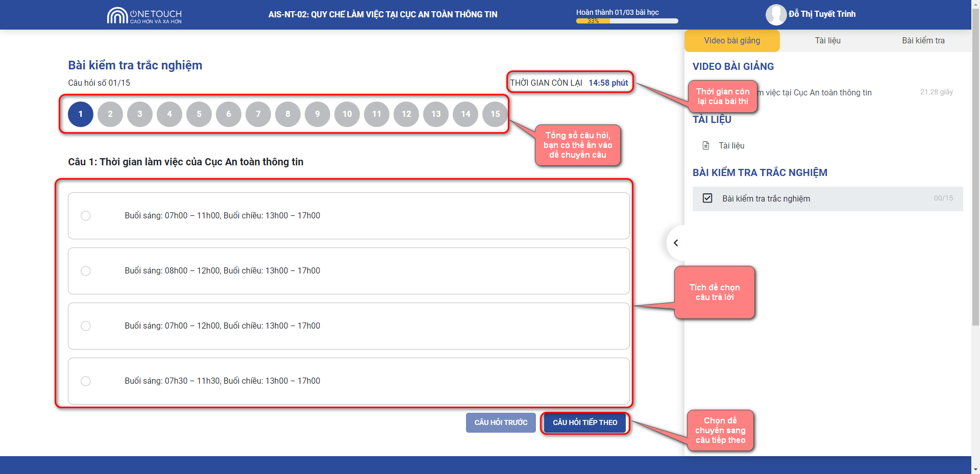Open question number 2 circle
The height and width of the screenshot is (474, 980).
point(110,114)
